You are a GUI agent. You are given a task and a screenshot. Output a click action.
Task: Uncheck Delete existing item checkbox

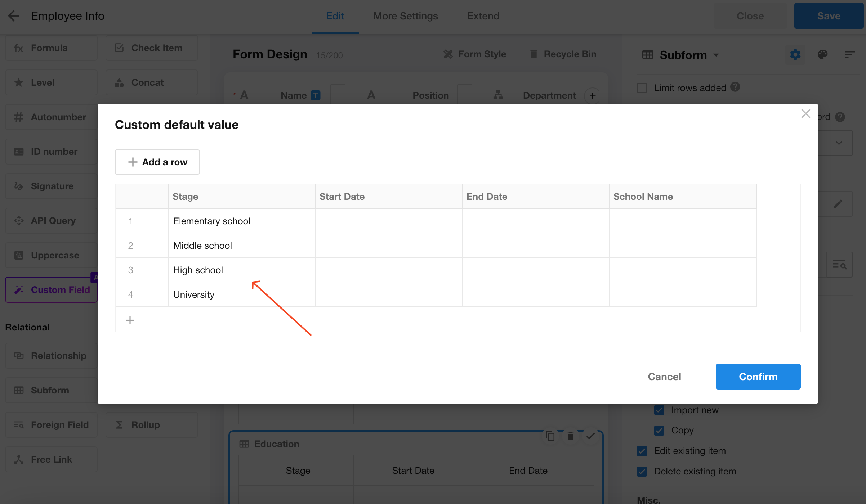(x=642, y=471)
